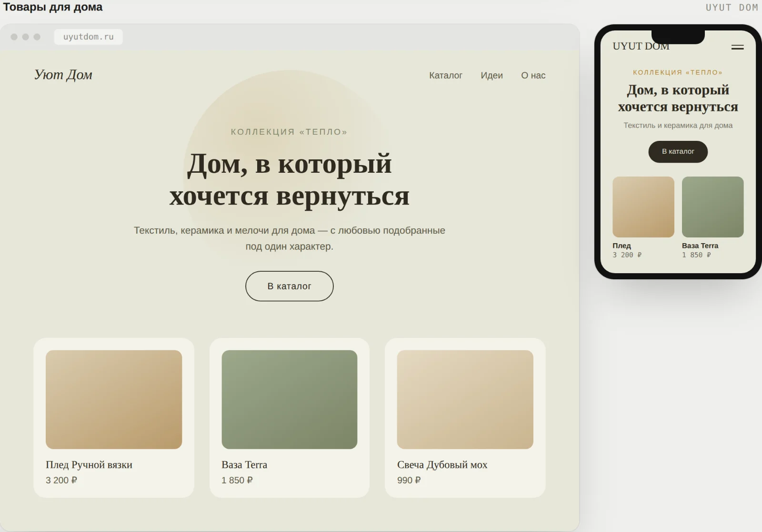Tap the green Ваза Terra image on phone
Image resolution: width=762 pixels, height=532 pixels.
click(713, 207)
